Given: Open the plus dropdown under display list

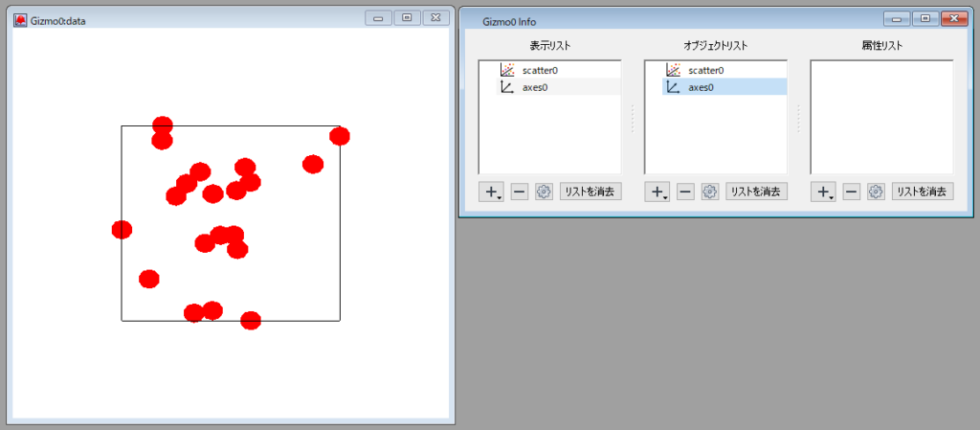Looking at the screenshot, I should 492,192.
